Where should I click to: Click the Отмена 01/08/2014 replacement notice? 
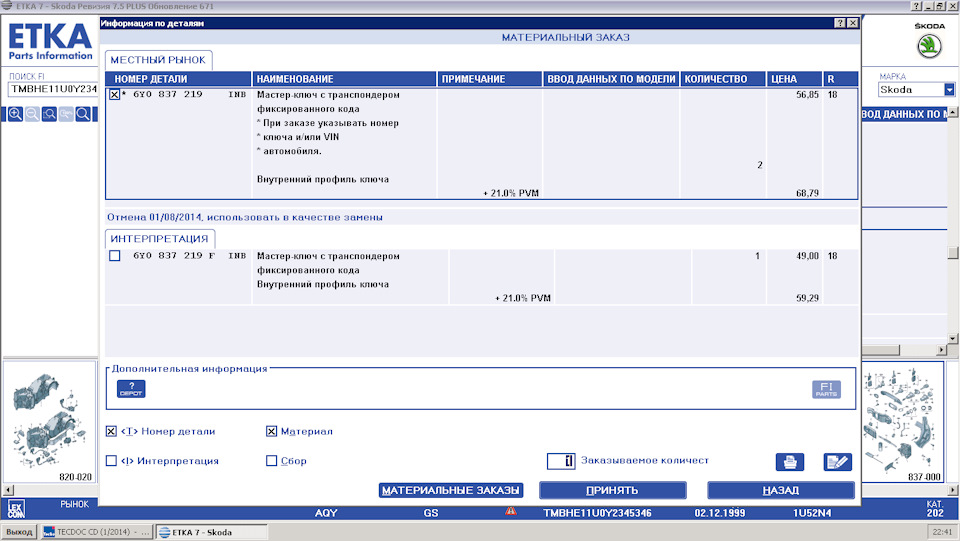coord(245,217)
